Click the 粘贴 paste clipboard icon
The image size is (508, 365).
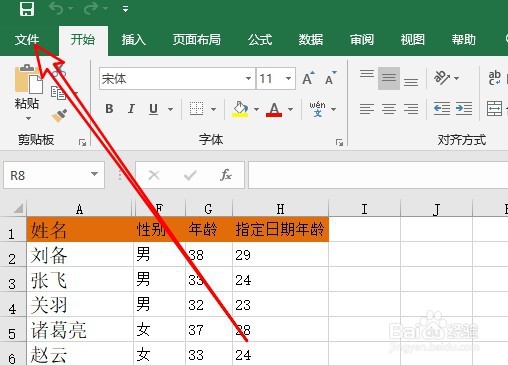tap(28, 79)
